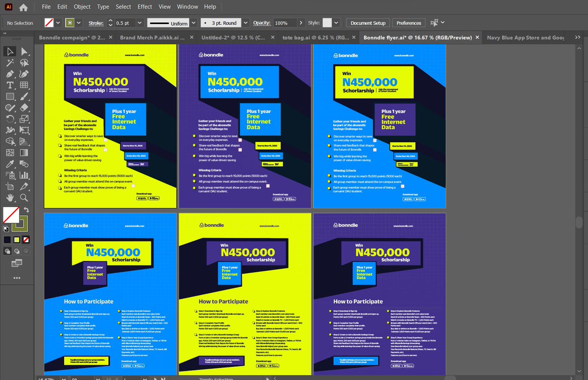Viewport: 588px width, 380px height.
Task: Select the Scale tool
Action: pos(24,119)
